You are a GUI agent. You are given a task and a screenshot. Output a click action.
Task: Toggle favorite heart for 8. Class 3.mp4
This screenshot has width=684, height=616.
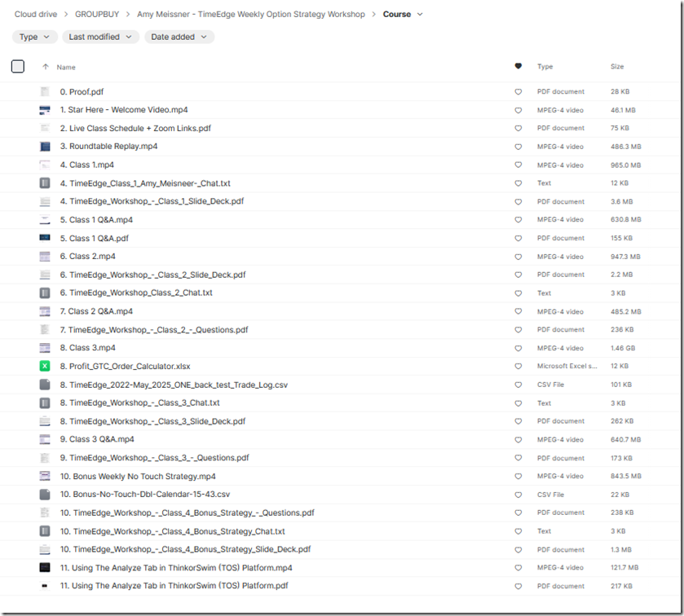coord(518,348)
